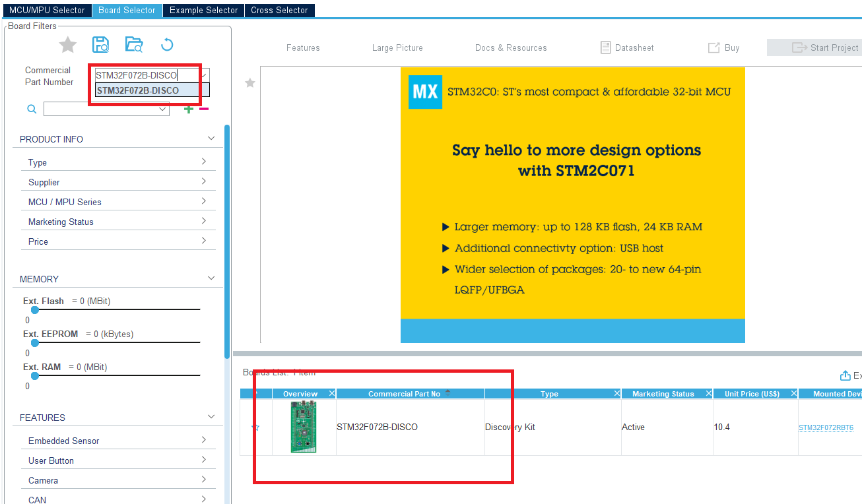
Task: Click the Start Project button
Action: [x=821, y=47]
